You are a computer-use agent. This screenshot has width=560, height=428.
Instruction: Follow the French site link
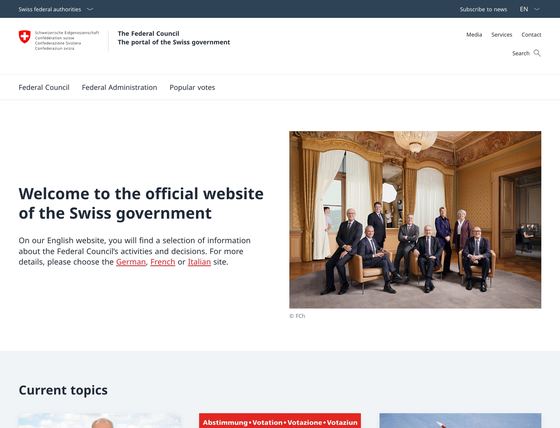pyautogui.click(x=162, y=262)
